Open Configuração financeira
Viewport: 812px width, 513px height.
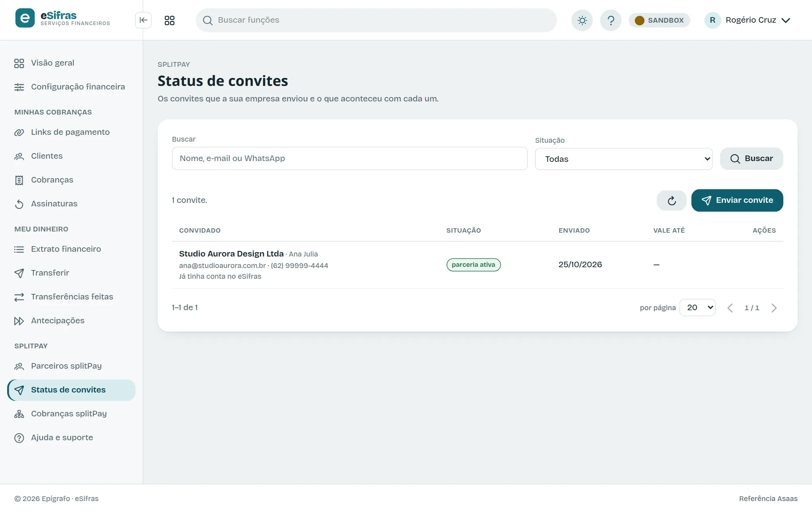click(x=71, y=87)
